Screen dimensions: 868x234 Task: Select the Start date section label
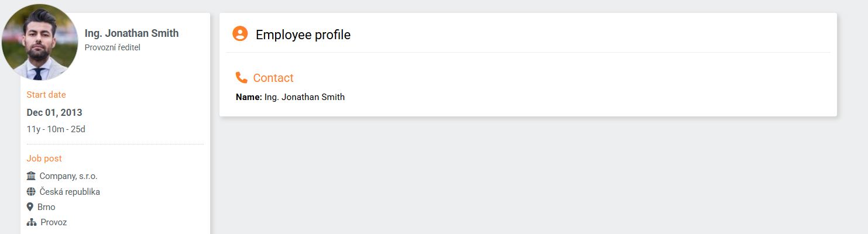tap(46, 95)
